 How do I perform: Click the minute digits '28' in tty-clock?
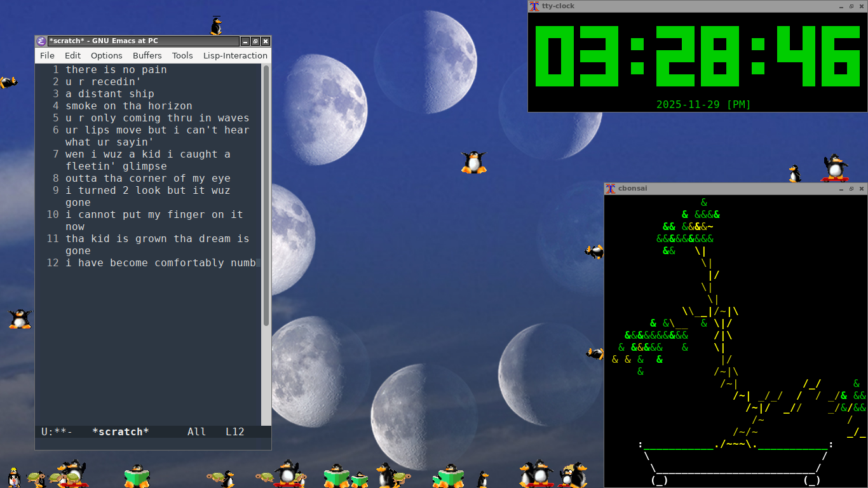698,57
